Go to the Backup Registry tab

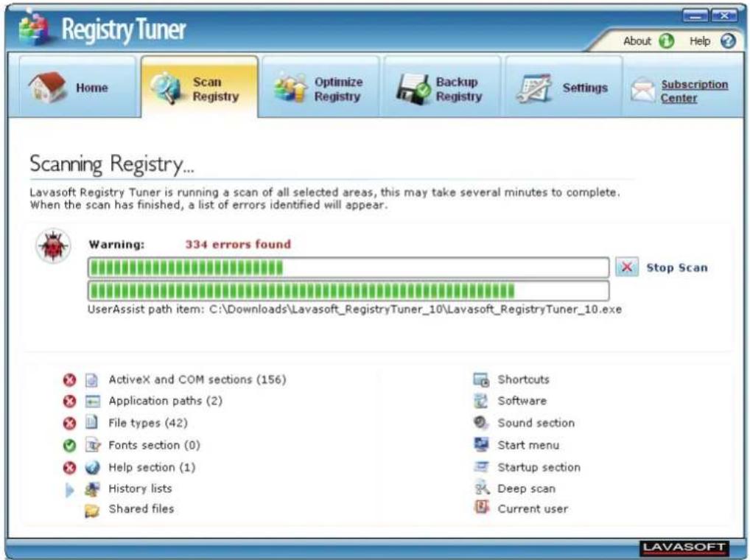click(x=442, y=87)
